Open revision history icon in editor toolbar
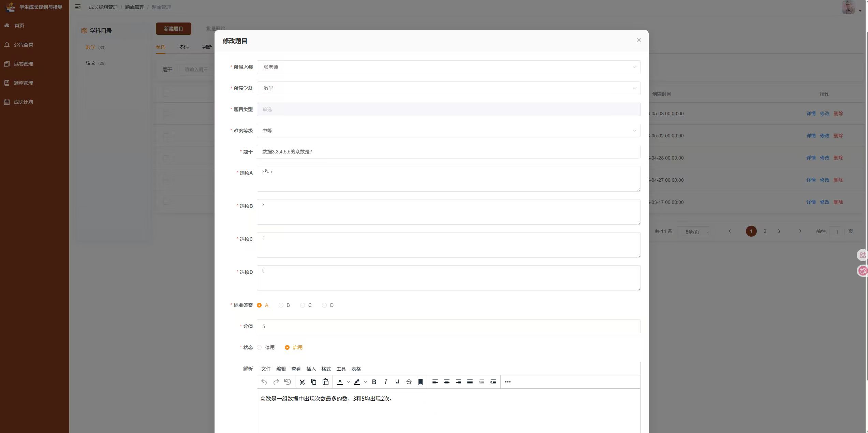Screen dimensions: 868x433 [x=288, y=382]
